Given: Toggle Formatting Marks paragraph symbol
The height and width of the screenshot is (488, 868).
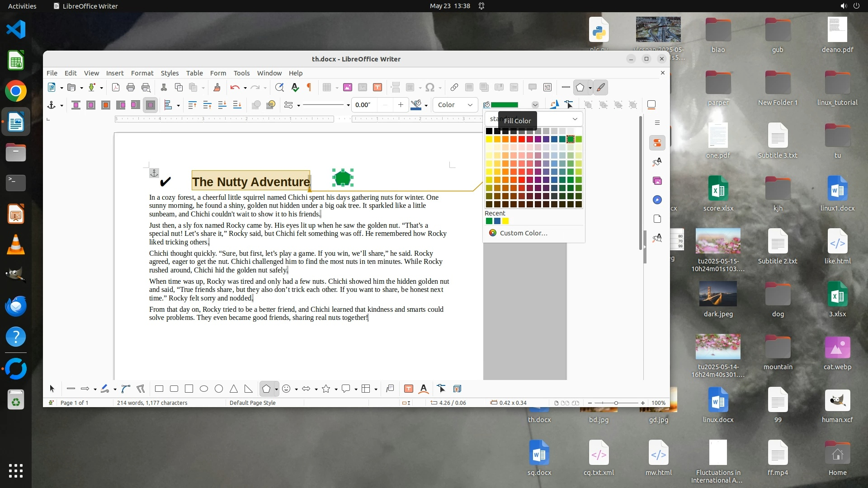Looking at the screenshot, I should [309, 87].
